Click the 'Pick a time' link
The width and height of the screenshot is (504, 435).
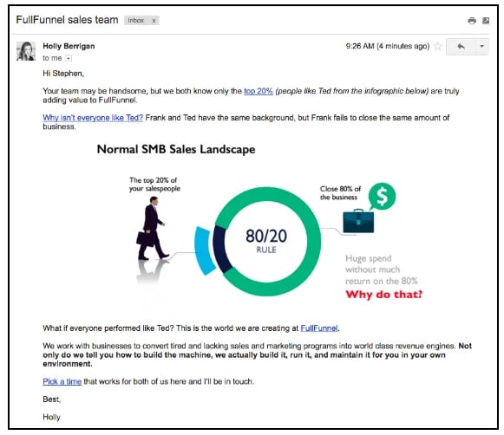click(62, 381)
